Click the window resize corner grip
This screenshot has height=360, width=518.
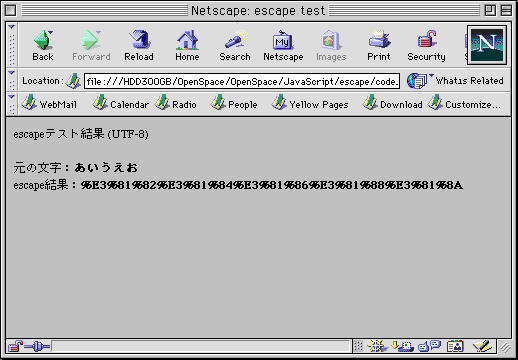[506, 347]
